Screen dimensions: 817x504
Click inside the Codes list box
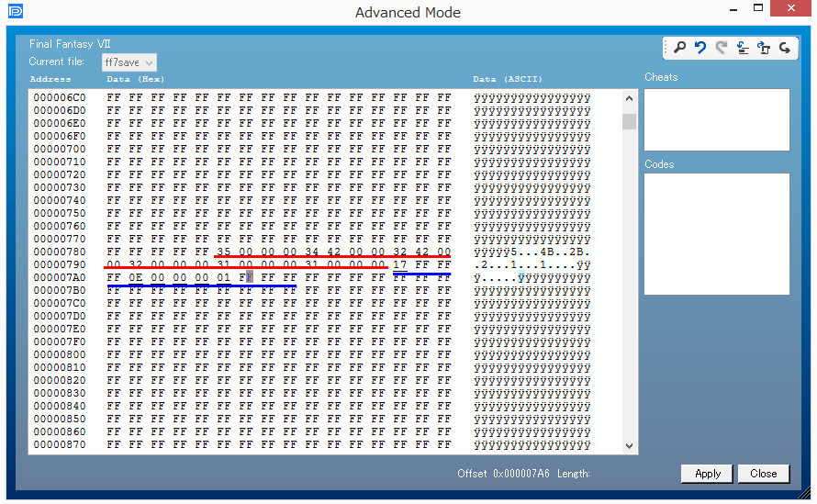pyautogui.click(x=716, y=234)
